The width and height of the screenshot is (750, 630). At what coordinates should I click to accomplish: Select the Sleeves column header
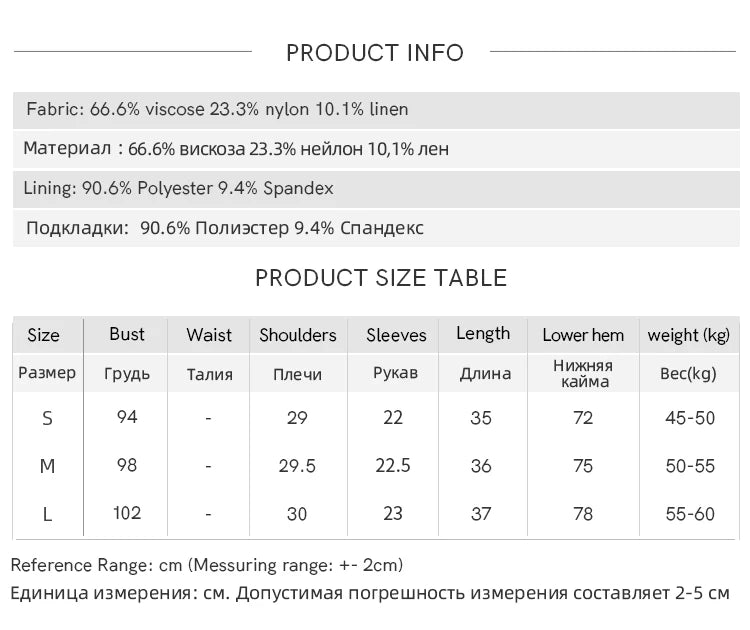(x=396, y=335)
